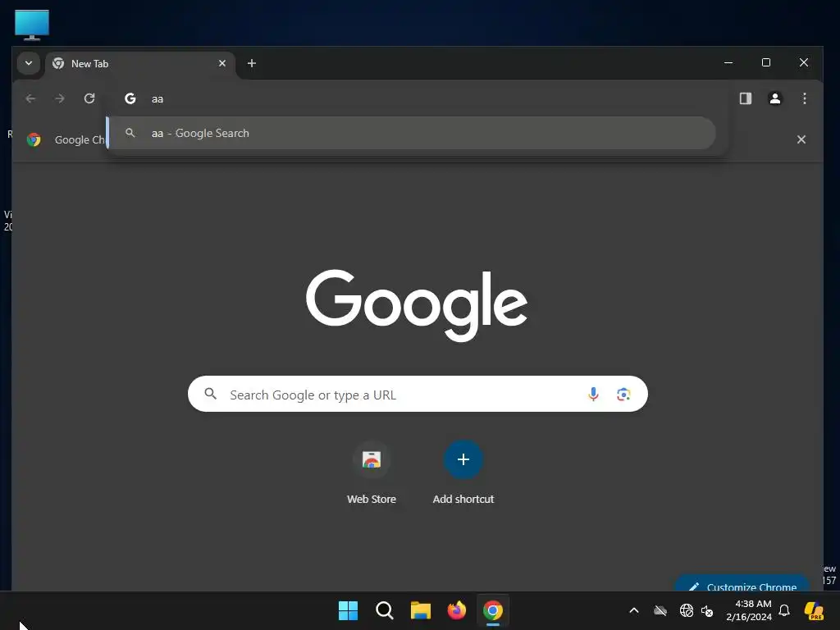The width and height of the screenshot is (840, 630).
Task: Select the New Tab tab
Action: click(140, 64)
